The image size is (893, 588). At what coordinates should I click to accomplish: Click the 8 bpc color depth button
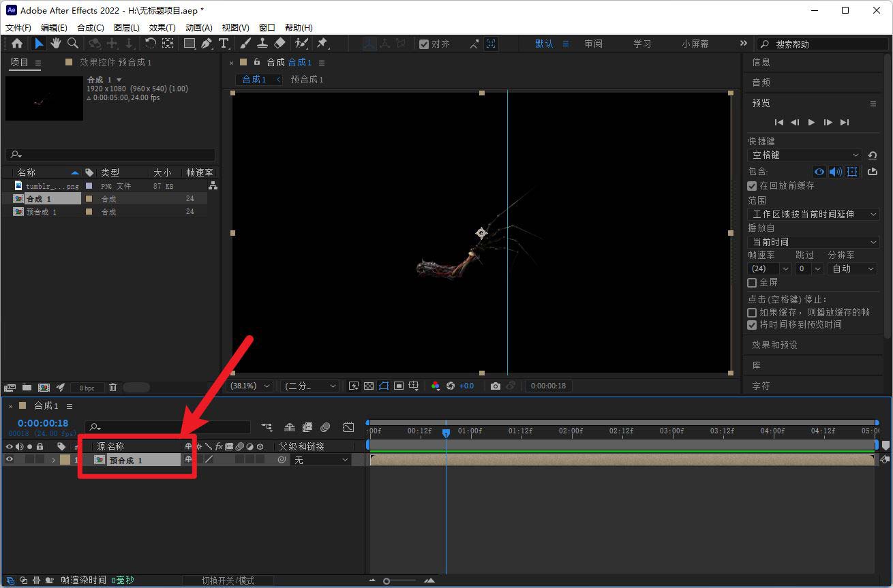pos(87,388)
